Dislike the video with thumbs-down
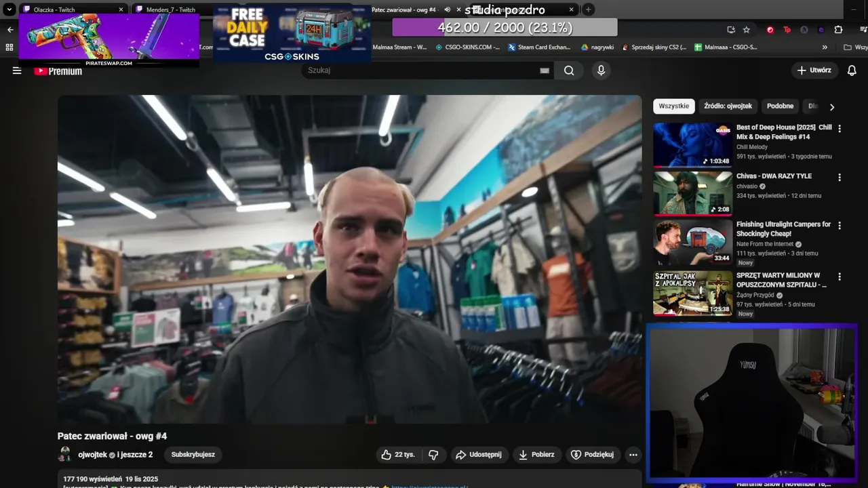The height and width of the screenshot is (488, 868). [433, 455]
